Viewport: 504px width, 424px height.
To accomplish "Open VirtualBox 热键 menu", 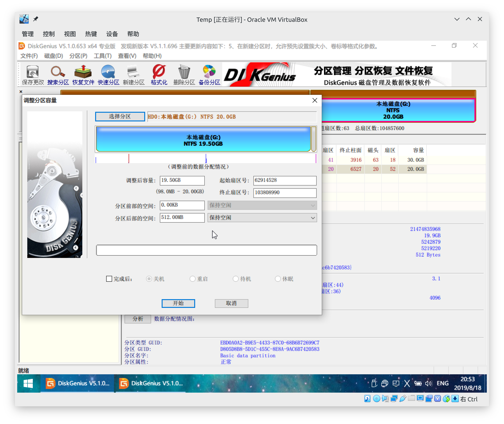I will pos(91,34).
